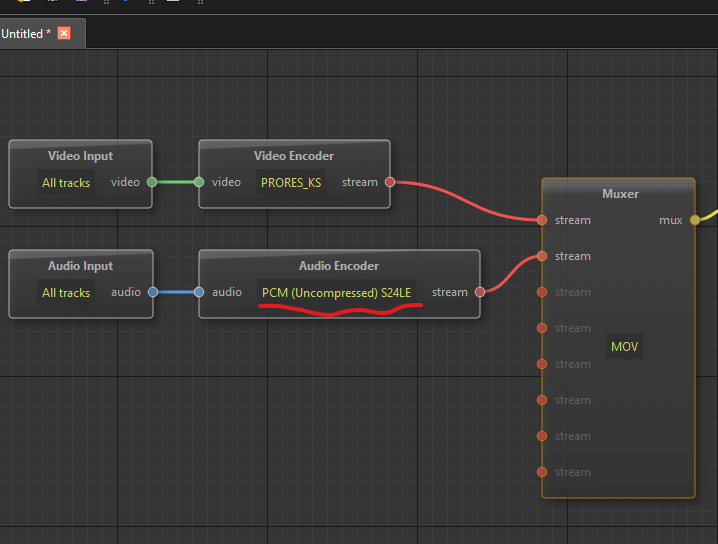The image size is (718, 544).
Task: Select the Audio Input node title bar
Action: click(80, 266)
